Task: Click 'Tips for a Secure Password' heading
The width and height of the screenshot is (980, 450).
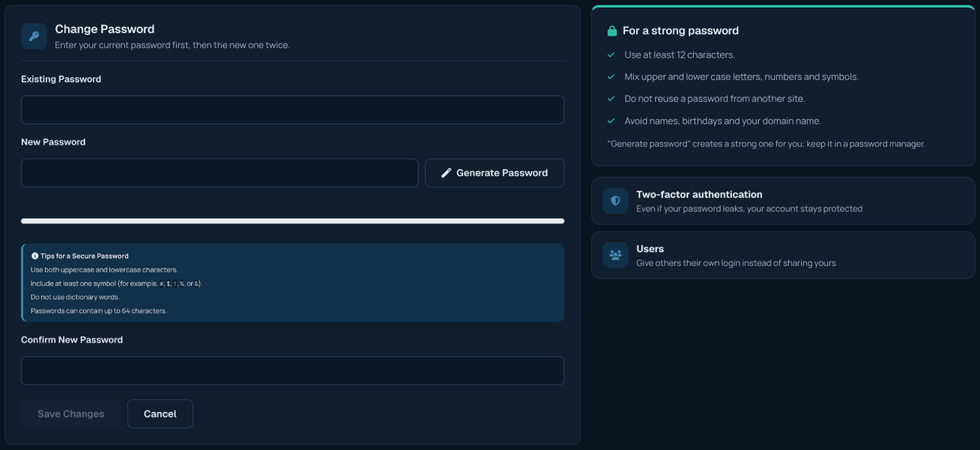Action: point(85,256)
